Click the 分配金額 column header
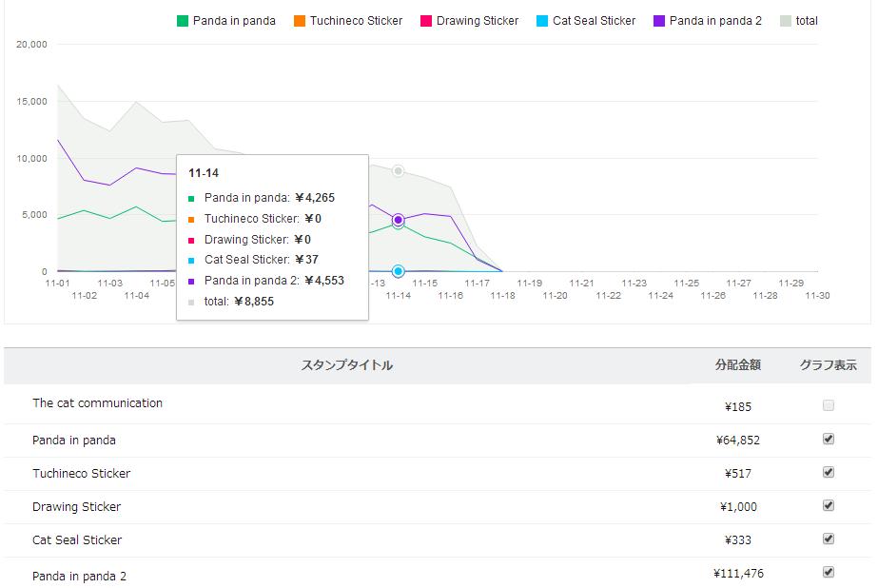This screenshot has width=878, height=588. pos(738,365)
